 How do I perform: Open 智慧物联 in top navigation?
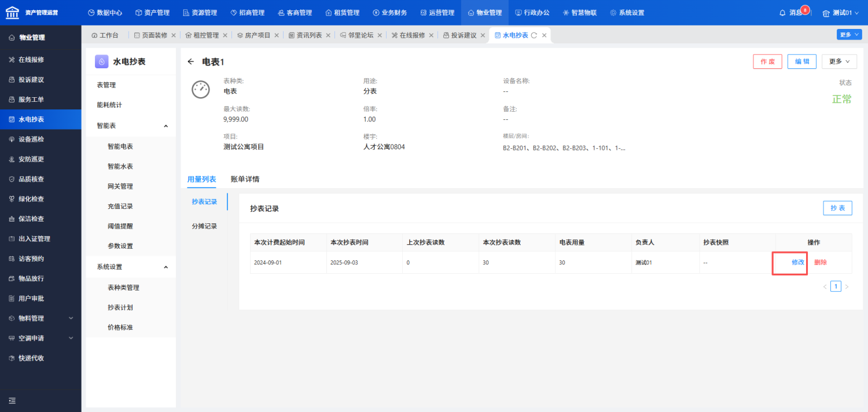(579, 13)
